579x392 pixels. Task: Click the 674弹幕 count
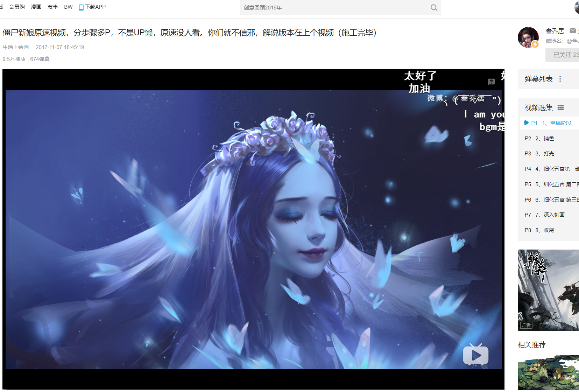click(40, 59)
